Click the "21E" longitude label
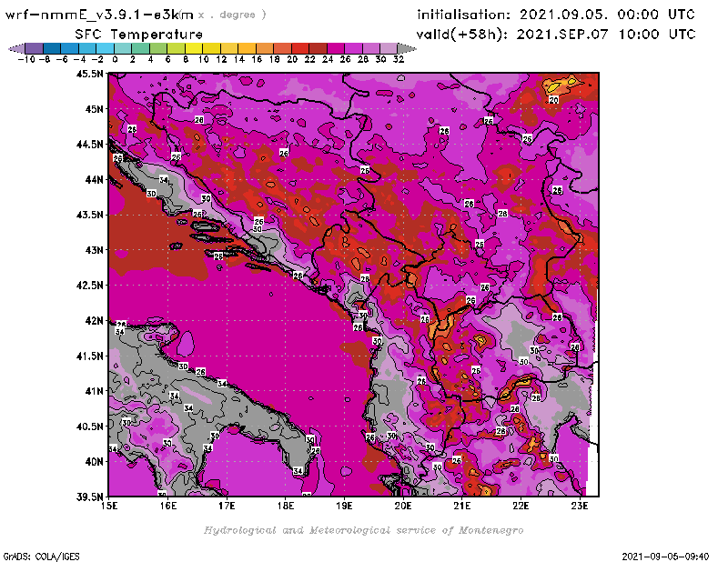The width and height of the screenshot is (728, 562). tap(462, 506)
